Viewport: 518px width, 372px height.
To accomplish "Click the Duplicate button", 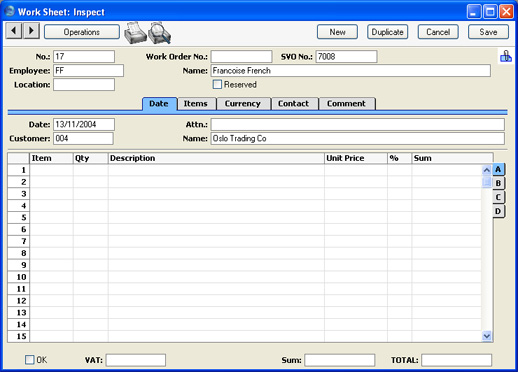I will (x=387, y=32).
